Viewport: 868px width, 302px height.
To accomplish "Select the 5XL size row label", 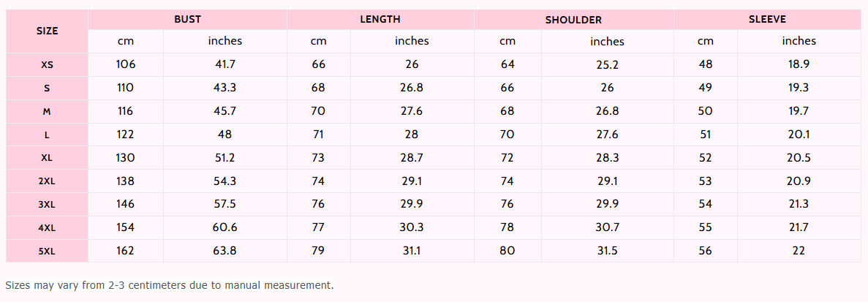I will (47, 251).
